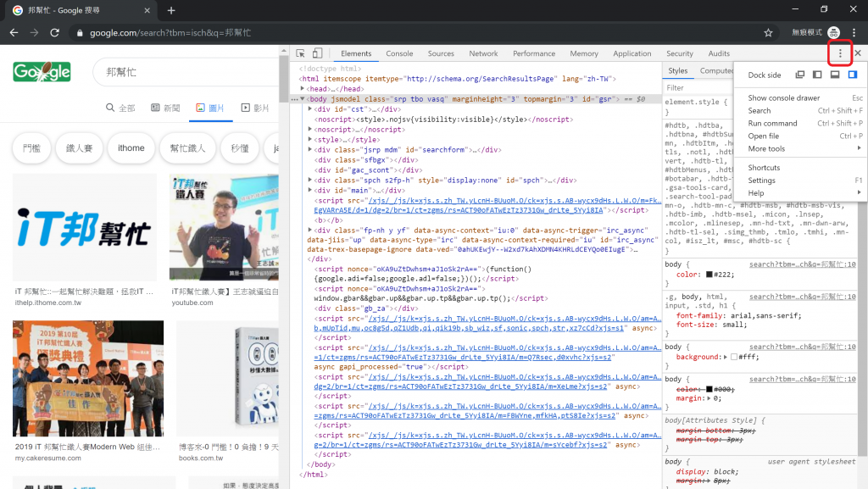The width and height of the screenshot is (868, 489).
Task: Select the 影片 search category
Action: (x=255, y=108)
